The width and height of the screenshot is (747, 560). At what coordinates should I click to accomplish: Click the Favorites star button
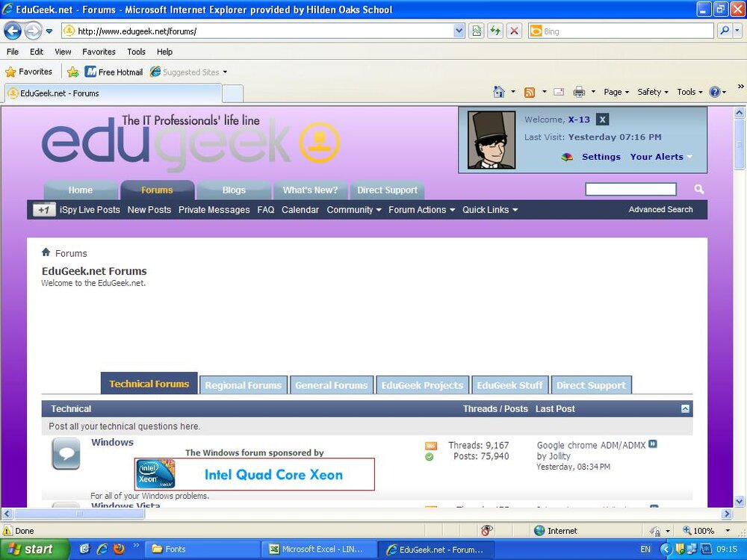[x=28, y=72]
